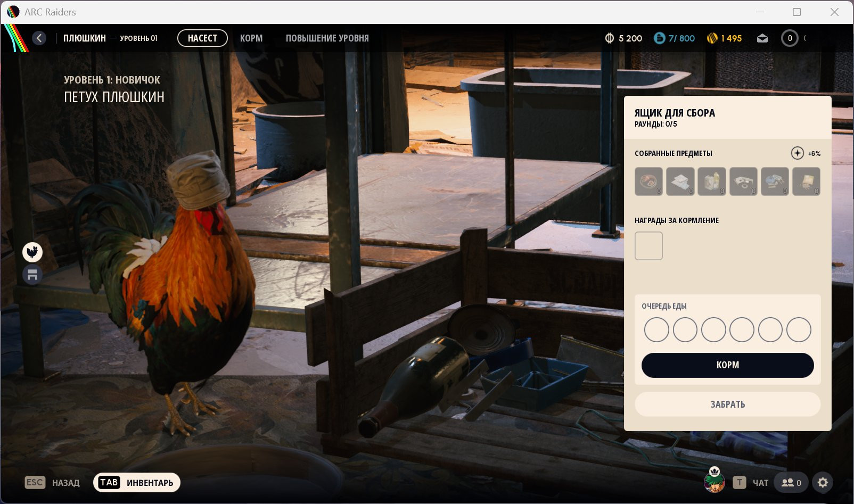The height and width of the screenshot is (504, 854).
Task: Click the first food queue circle
Action: point(656,329)
